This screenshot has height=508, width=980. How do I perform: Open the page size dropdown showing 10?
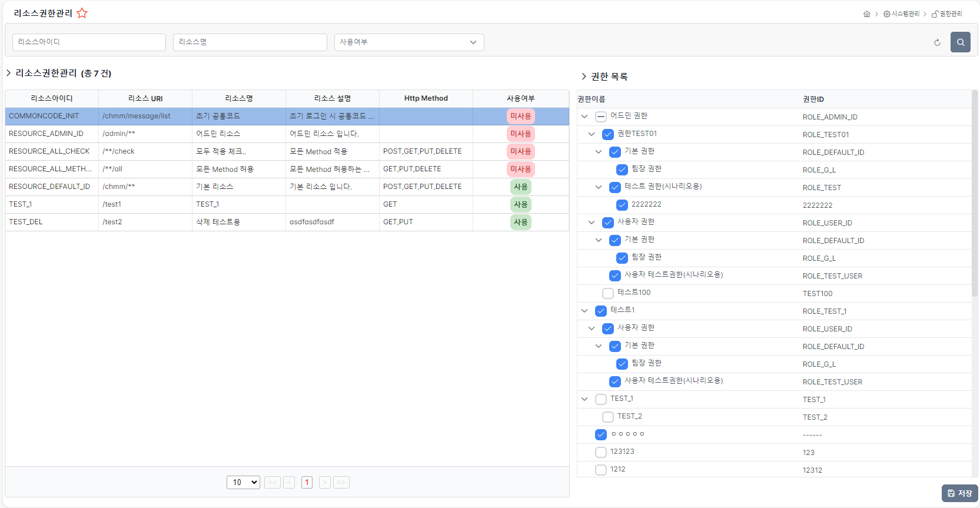[243, 482]
